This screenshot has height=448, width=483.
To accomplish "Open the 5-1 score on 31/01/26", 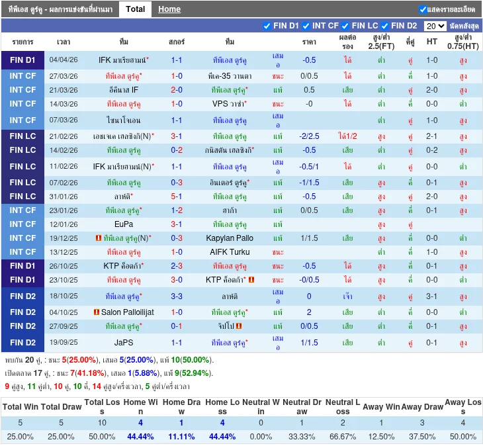I will tap(177, 197).
